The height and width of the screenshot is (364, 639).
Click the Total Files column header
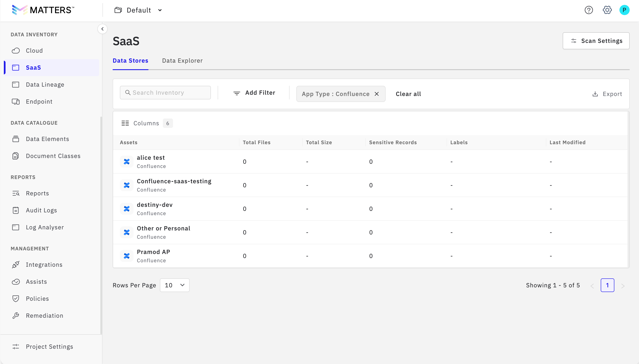click(256, 142)
